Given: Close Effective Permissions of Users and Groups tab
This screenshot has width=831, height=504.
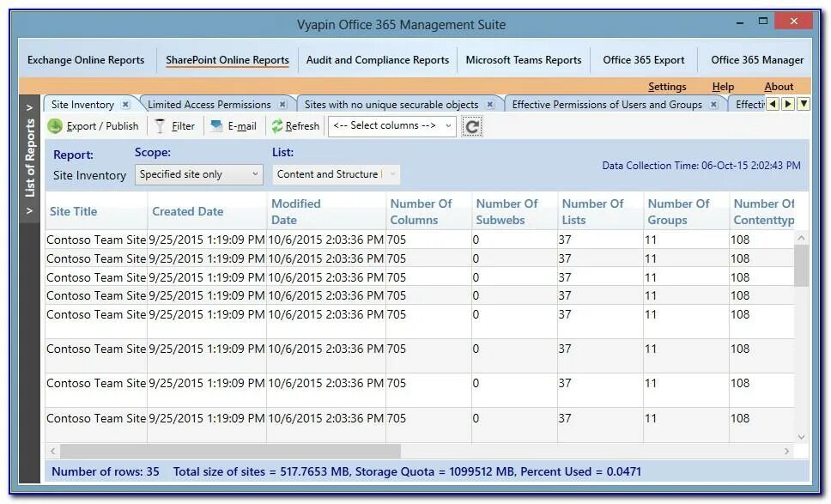Looking at the screenshot, I should (x=714, y=105).
